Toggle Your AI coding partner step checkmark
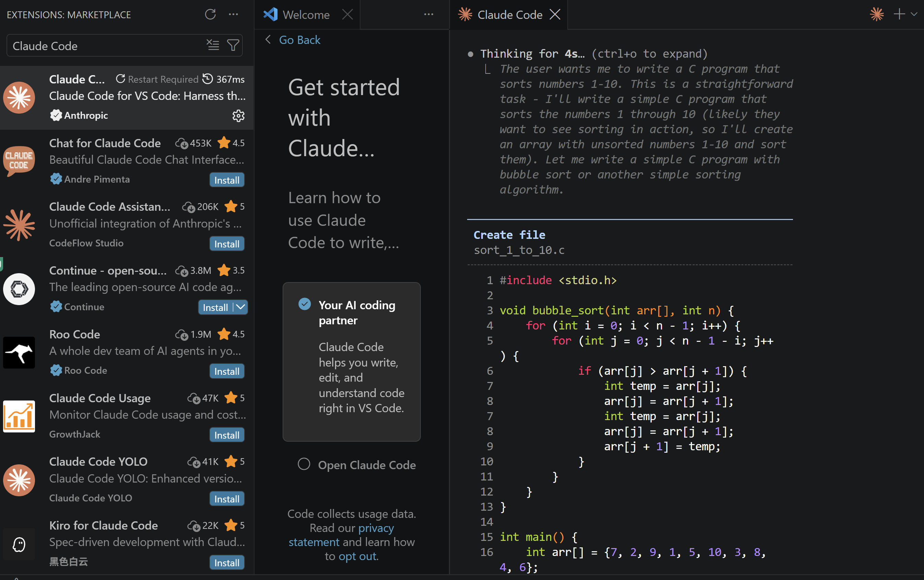This screenshot has height=580, width=924. coord(305,304)
